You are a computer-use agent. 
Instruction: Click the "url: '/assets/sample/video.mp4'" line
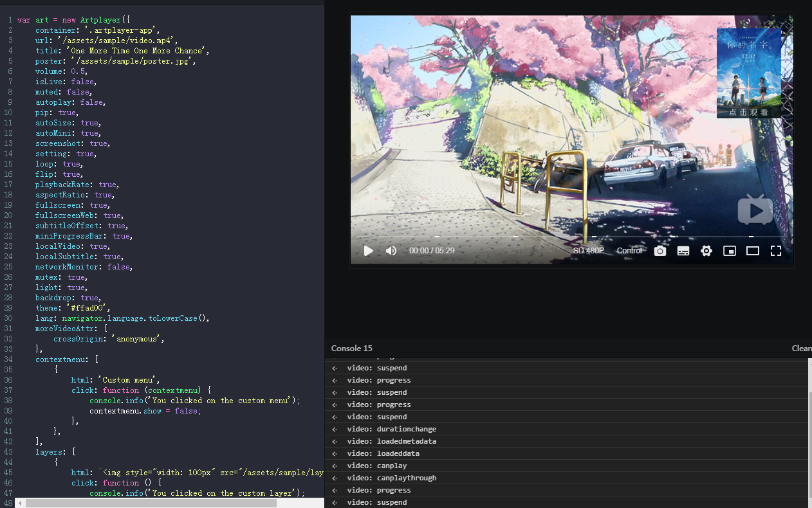[106, 41]
